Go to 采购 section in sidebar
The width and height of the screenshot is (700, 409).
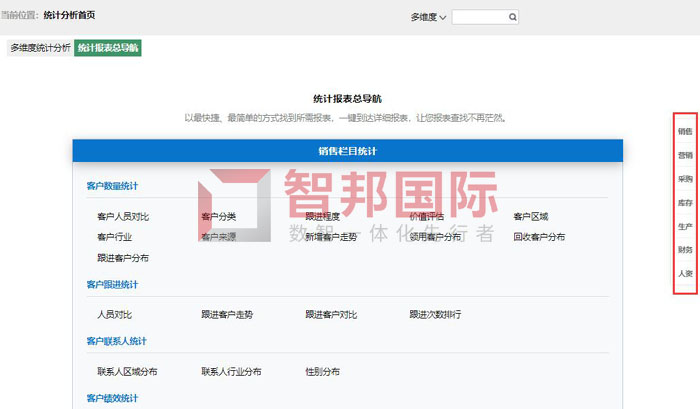685,179
